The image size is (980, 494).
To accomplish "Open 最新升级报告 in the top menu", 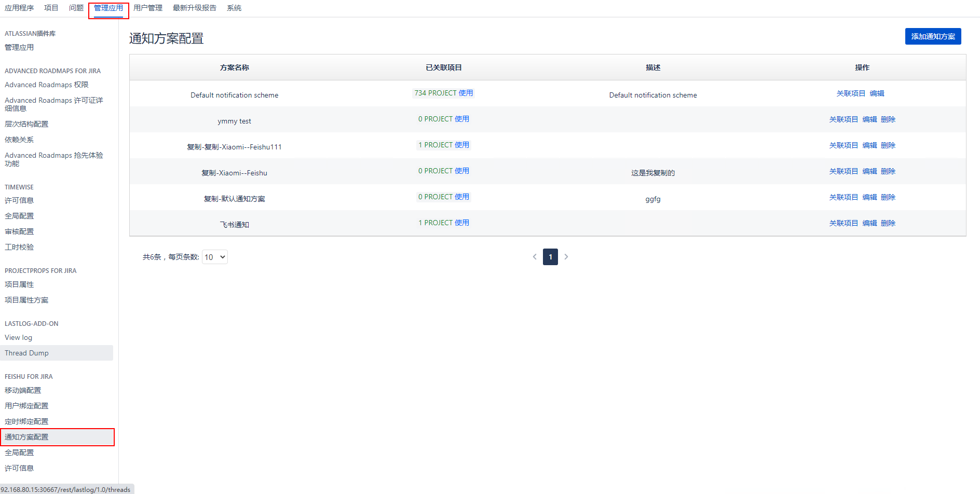I will point(195,8).
